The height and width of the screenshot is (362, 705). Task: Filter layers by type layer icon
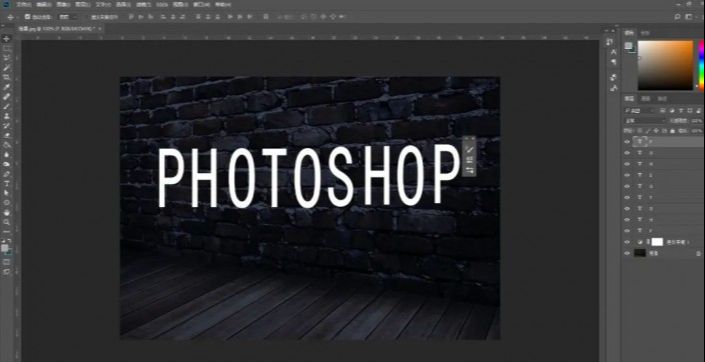pos(681,111)
